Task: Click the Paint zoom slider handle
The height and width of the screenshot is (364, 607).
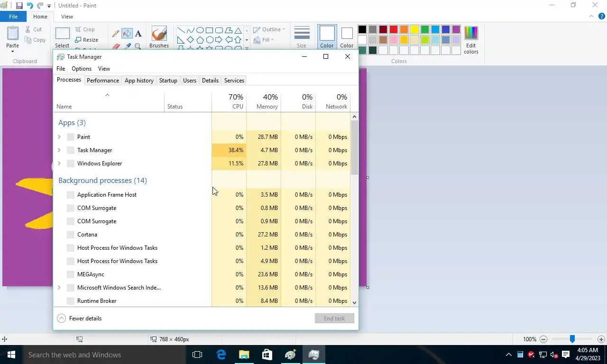Action: click(x=572, y=339)
